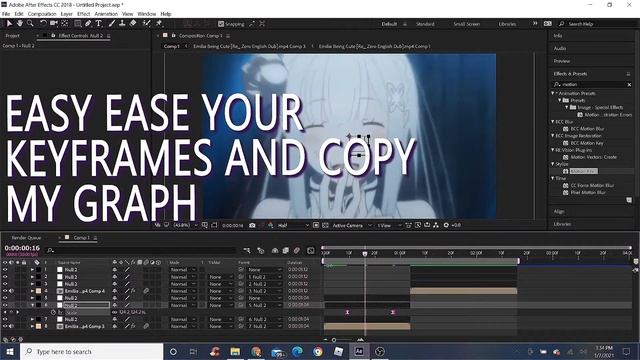
Task: Collapse the Time effects category
Action: [x=553, y=178]
